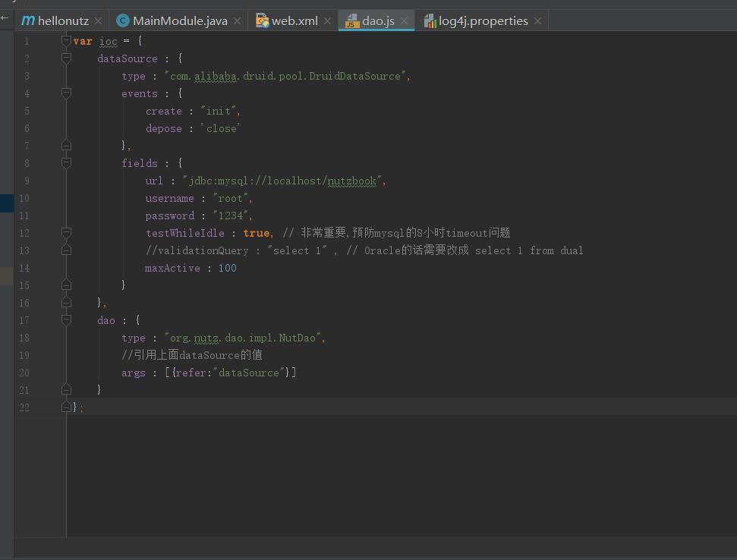Click the fold end marker at line 13

(x=66, y=250)
